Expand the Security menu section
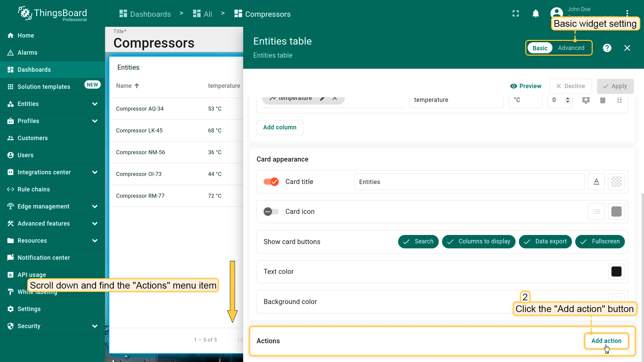The width and height of the screenshot is (644, 362). pos(95,326)
